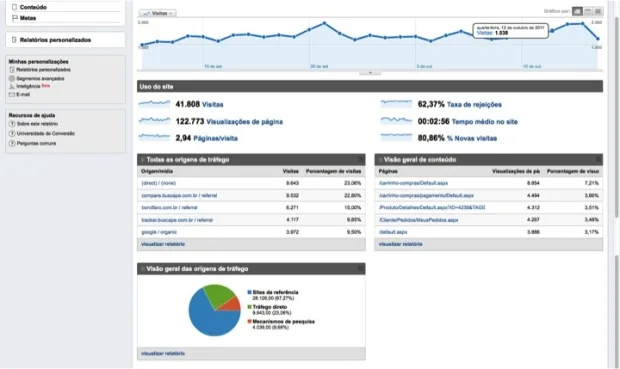Open the Taxa de rejeições link
Viewport: 620px width, 369px height.
click(x=474, y=105)
